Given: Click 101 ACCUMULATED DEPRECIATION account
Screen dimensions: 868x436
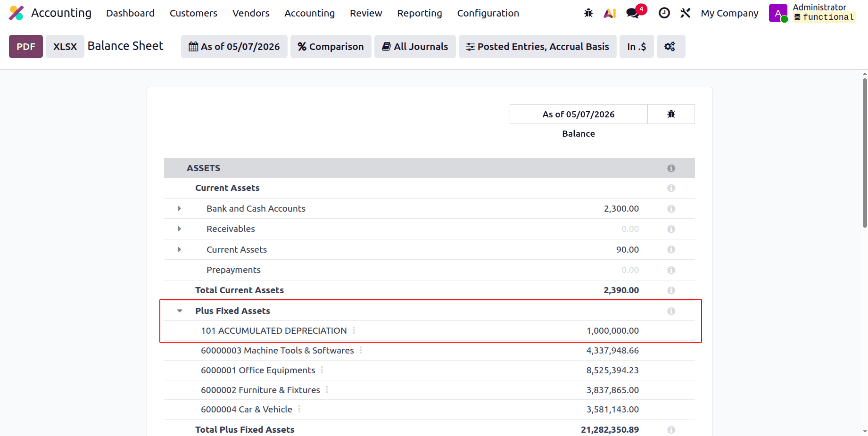Looking at the screenshot, I should pos(274,330).
